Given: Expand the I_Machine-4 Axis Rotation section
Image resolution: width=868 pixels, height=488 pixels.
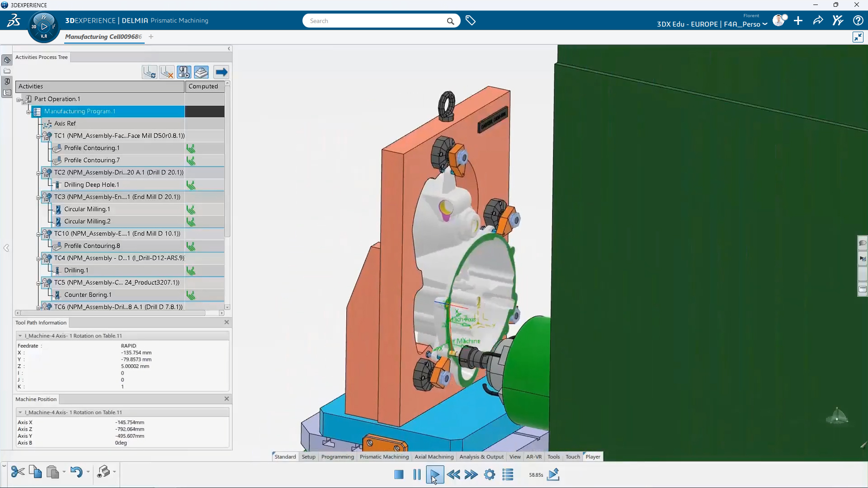Looking at the screenshot, I should coord(20,336).
